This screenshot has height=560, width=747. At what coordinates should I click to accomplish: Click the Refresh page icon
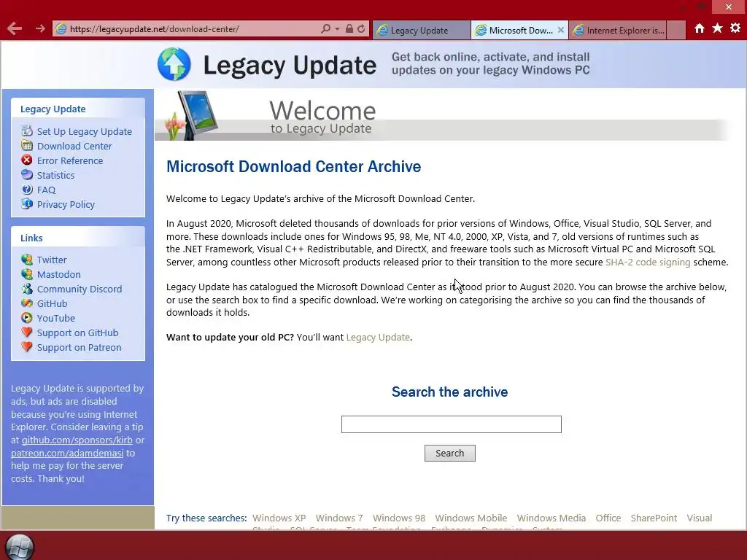coord(361,28)
